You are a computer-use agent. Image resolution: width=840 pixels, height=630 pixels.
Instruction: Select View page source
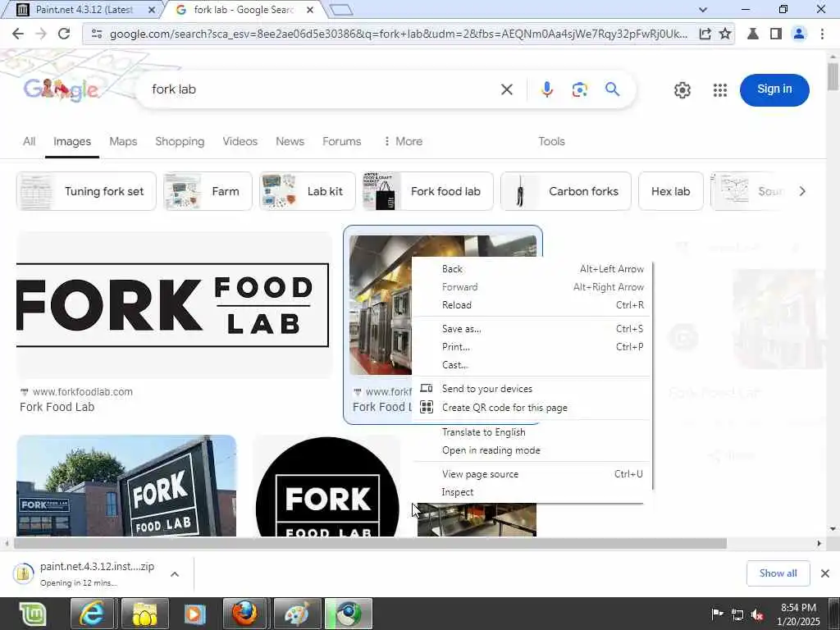532,474
